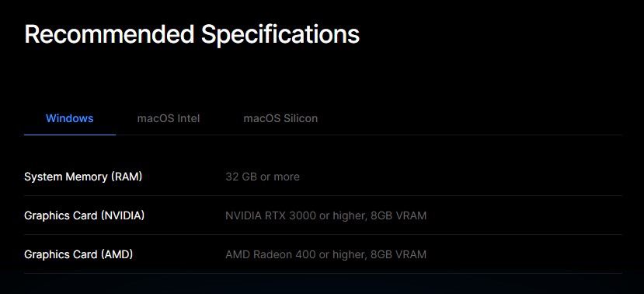The image size is (644, 294).
Task: Click 8GB VRAM in the NVIDIA row
Action: [x=399, y=215]
